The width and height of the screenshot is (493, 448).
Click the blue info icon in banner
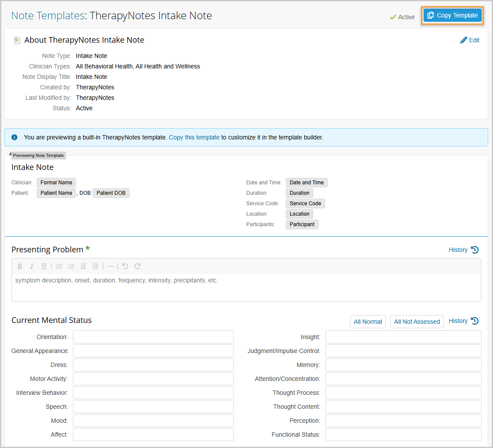coord(14,137)
